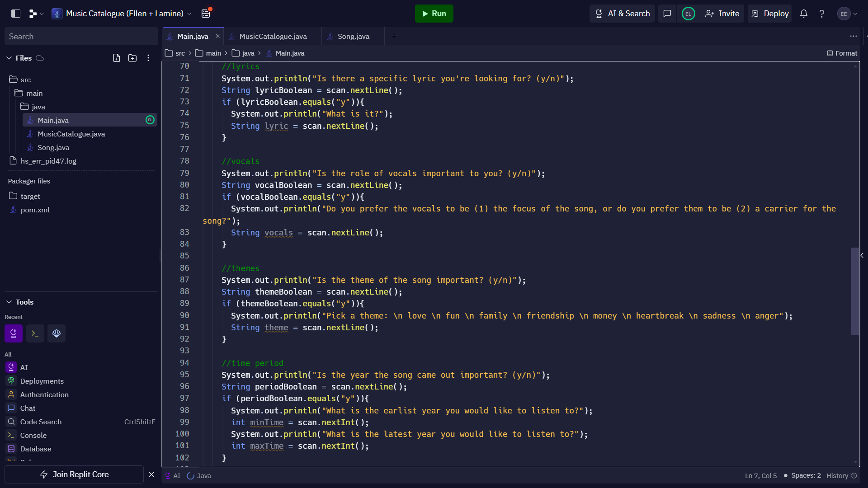Image resolution: width=868 pixels, height=488 pixels.
Task: Open the notifications bell icon
Action: (x=804, y=14)
